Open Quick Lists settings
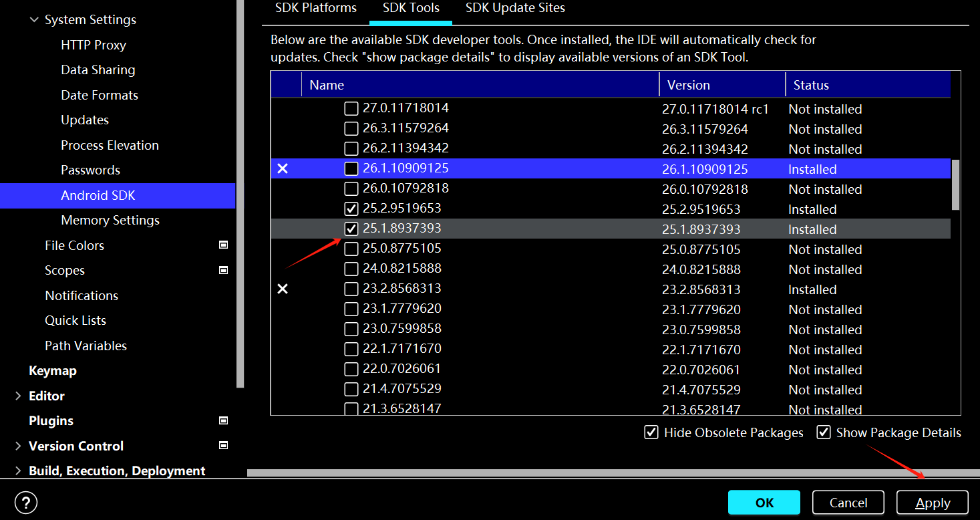980x520 pixels. (75, 320)
